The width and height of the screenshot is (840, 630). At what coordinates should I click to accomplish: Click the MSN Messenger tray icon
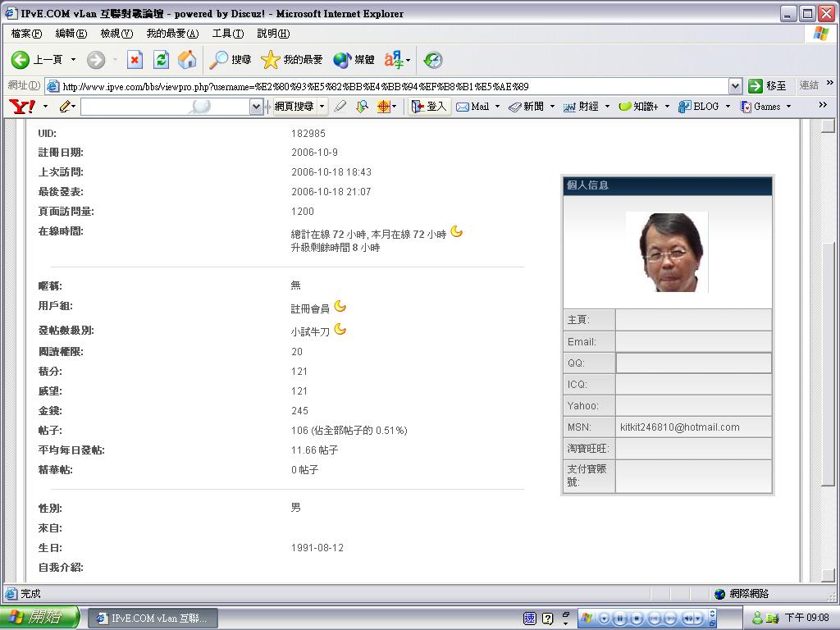click(x=756, y=618)
